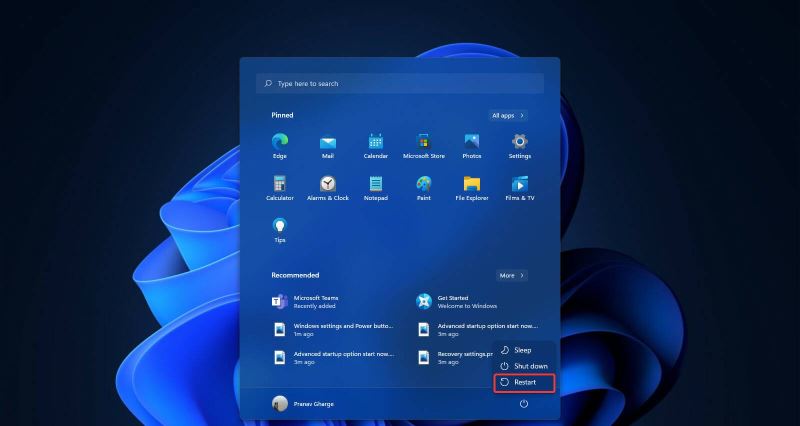The height and width of the screenshot is (426, 800).
Task: Click the power button icon
Action: tap(523, 403)
